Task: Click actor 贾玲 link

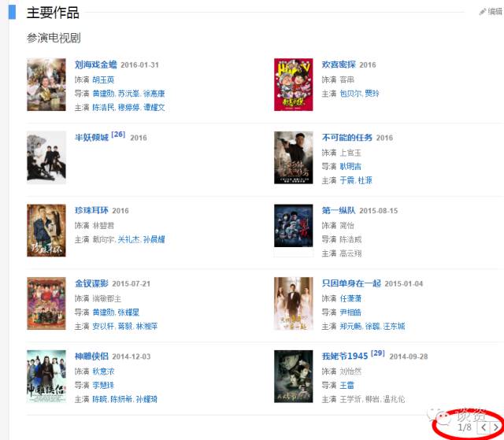Action: [372, 94]
